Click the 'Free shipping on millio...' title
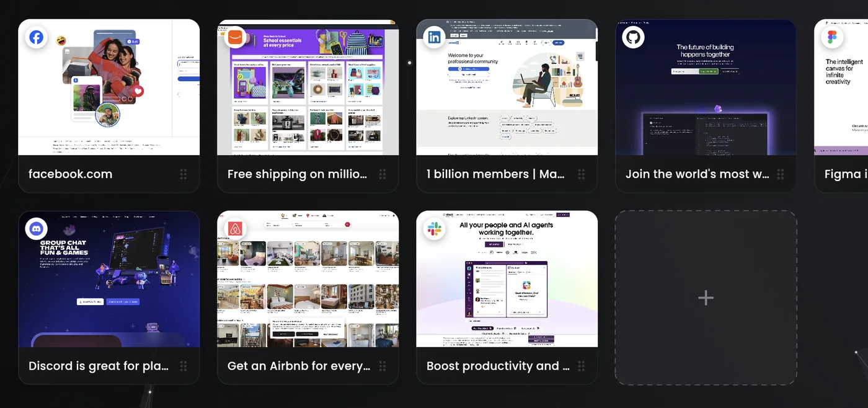The width and height of the screenshot is (868, 408). (x=297, y=174)
